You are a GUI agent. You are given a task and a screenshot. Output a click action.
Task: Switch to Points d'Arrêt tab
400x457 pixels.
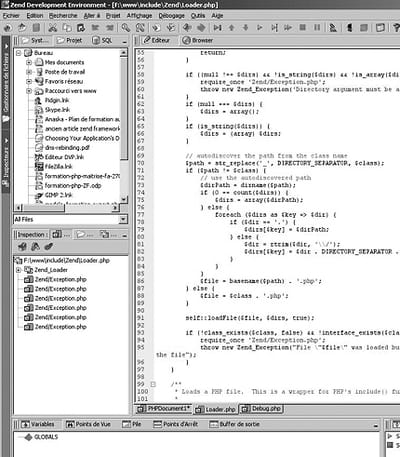[175, 424]
